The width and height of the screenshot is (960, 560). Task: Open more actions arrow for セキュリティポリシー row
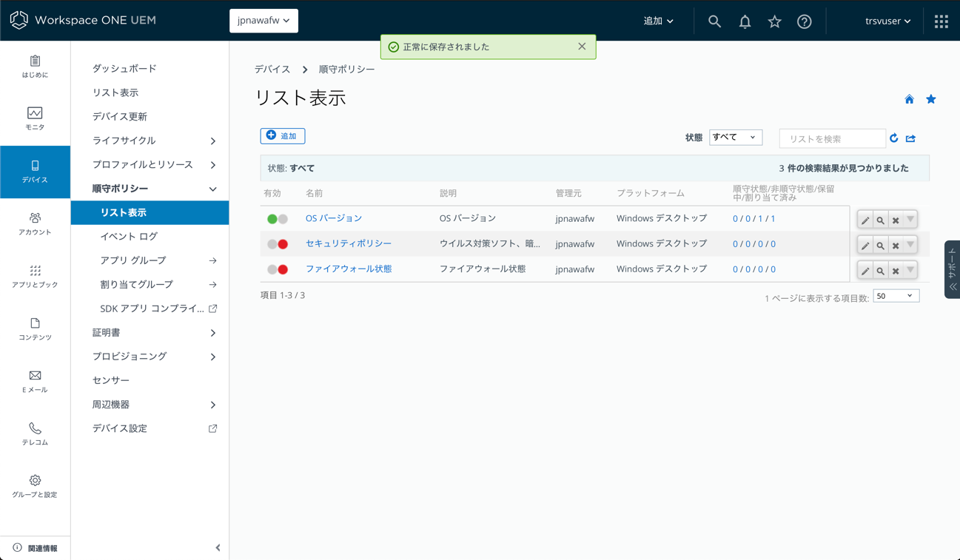910,245
